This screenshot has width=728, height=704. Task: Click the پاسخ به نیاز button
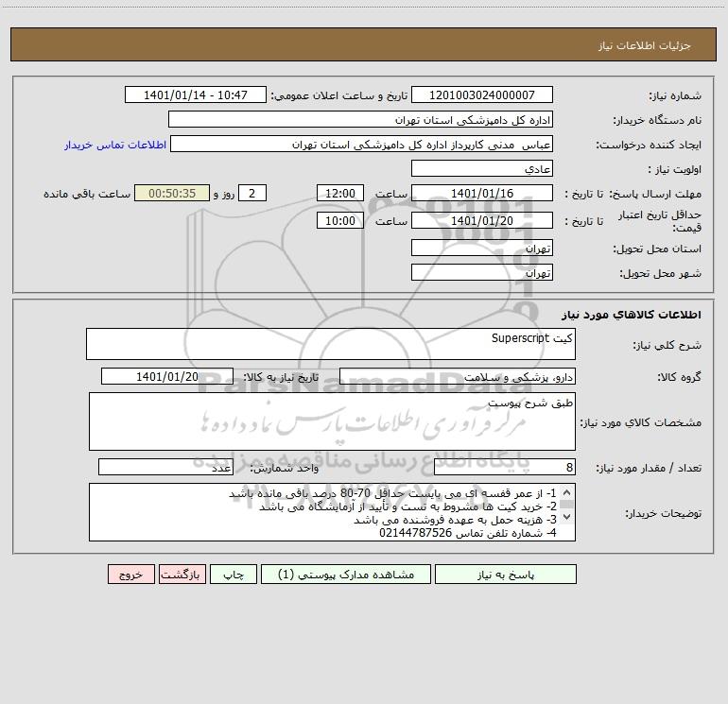[505, 575]
